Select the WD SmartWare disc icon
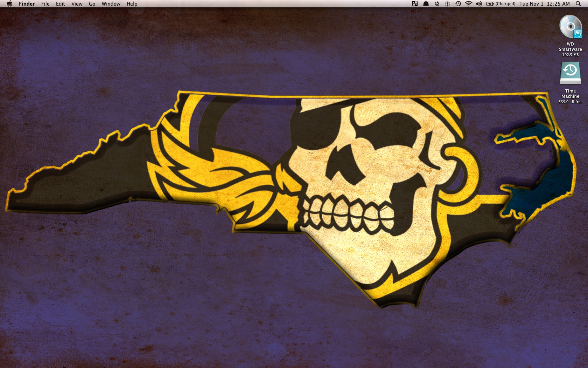588x368 pixels. click(x=570, y=27)
